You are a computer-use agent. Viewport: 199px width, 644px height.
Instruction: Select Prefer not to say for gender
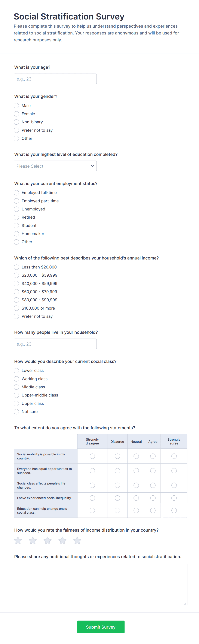click(16, 130)
